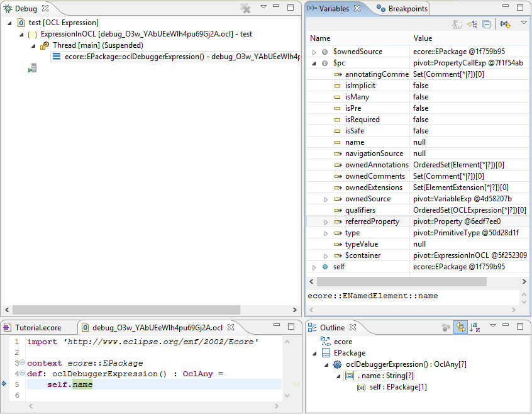Click the '. name : String[?]' node icon
The width and height of the screenshot is (532, 414).
point(350,376)
